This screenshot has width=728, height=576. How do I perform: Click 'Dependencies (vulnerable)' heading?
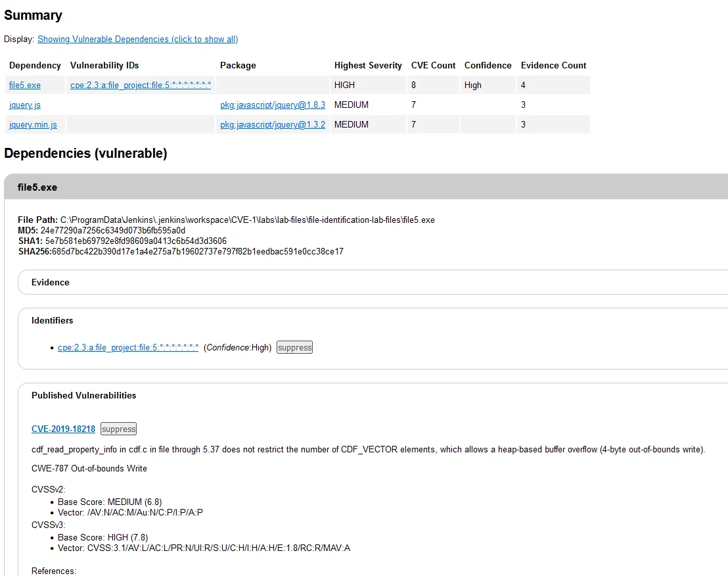(x=85, y=153)
